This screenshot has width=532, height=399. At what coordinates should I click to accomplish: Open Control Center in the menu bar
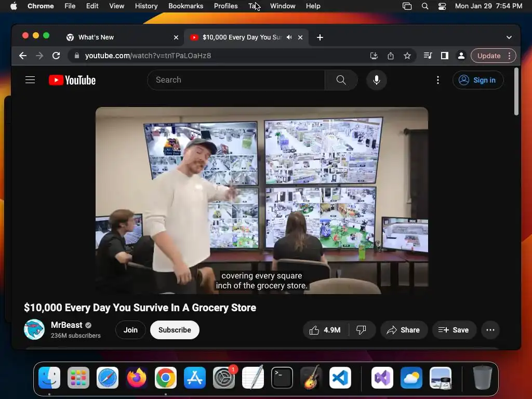tap(442, 6)
